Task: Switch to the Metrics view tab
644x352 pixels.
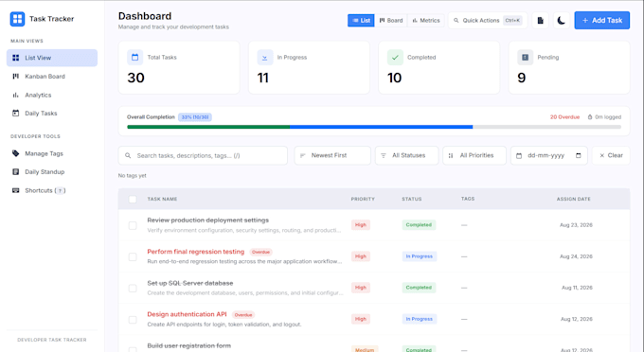Action: point(426,20)
